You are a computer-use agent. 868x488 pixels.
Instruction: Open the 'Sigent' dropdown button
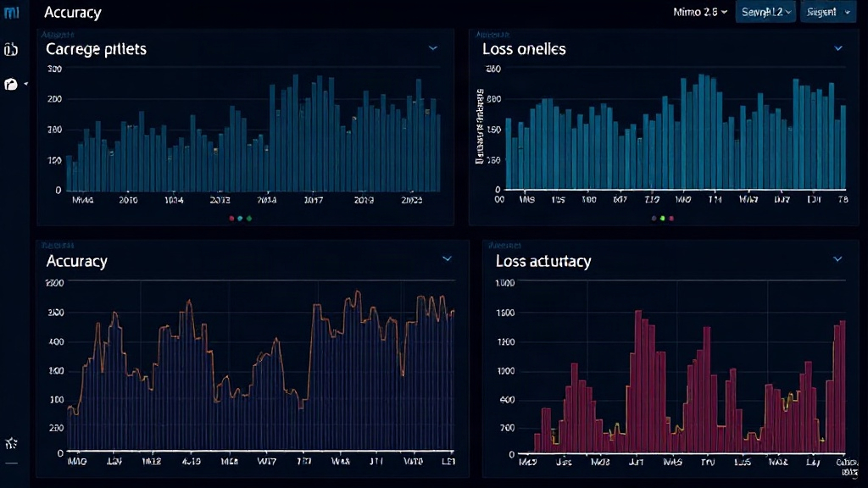[x=828, y=12]
